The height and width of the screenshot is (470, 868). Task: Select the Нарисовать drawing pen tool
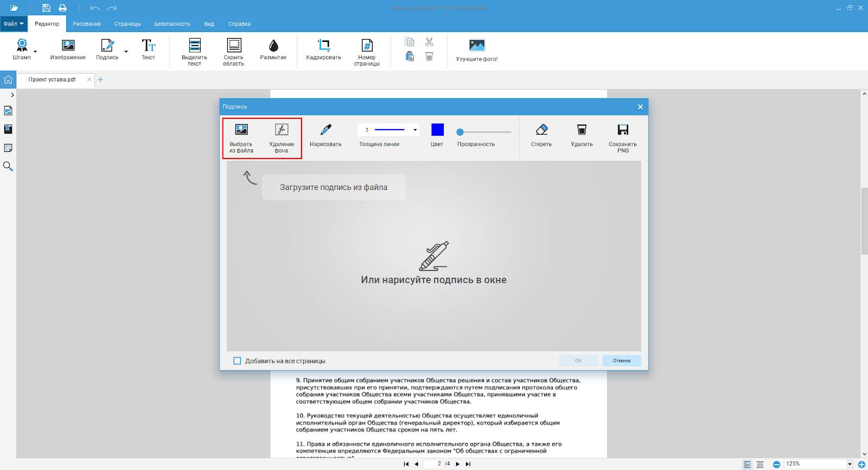[x=325, y=135]
